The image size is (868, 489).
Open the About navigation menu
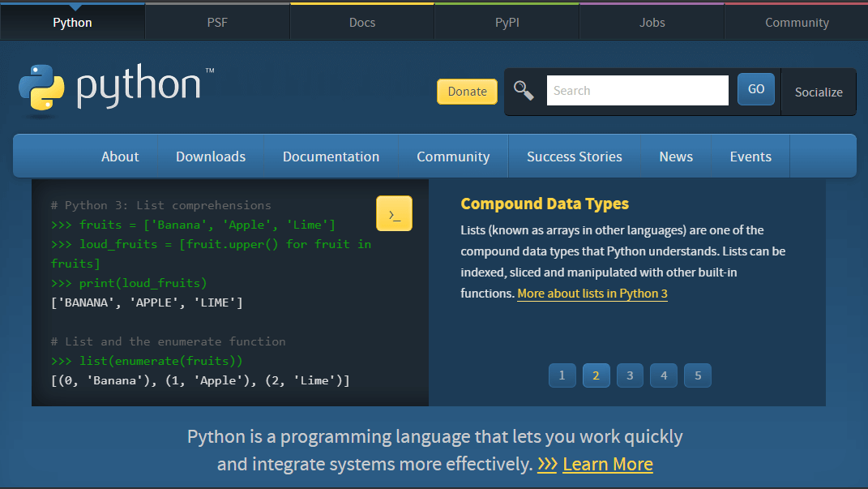120,157
